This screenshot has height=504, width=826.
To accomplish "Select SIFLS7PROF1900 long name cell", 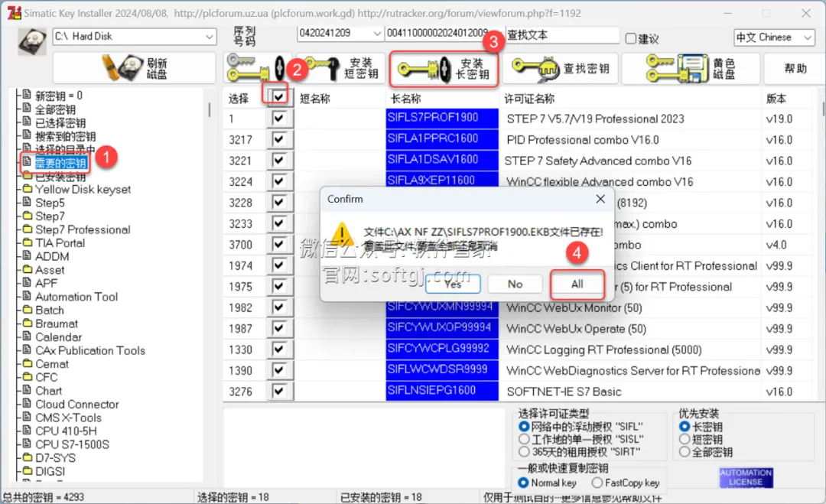I will (442, 118).
